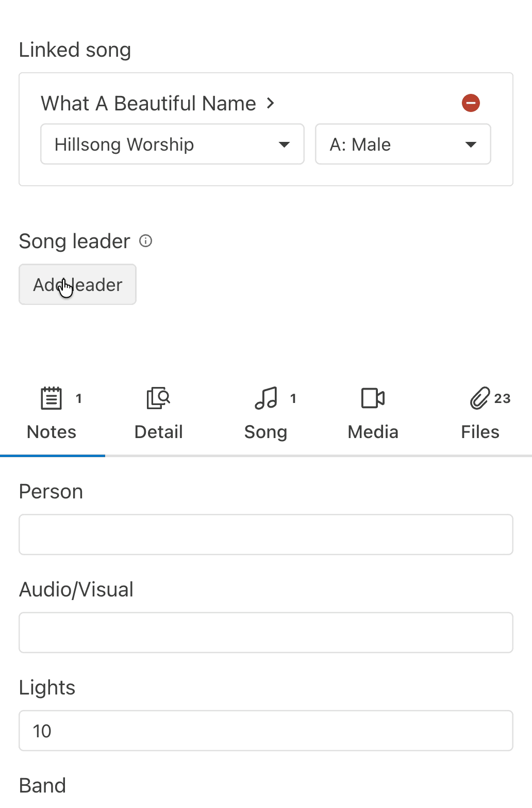Screen dimensions: 532x808
Task: Switch to the Detail tab label
Action: (159, 432)
